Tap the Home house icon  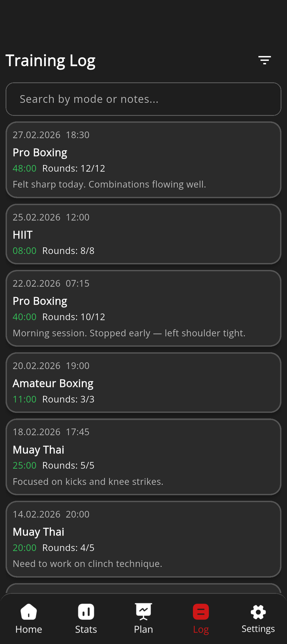pyautogui.click(x=29, y=612)
